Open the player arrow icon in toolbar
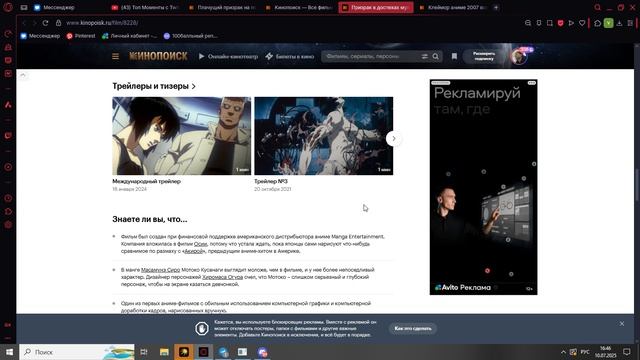The image size is (640, 360). click(x=571, y=23)
